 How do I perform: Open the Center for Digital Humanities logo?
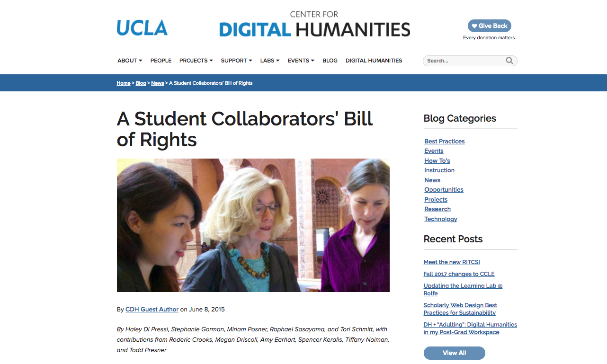[315, 24]
